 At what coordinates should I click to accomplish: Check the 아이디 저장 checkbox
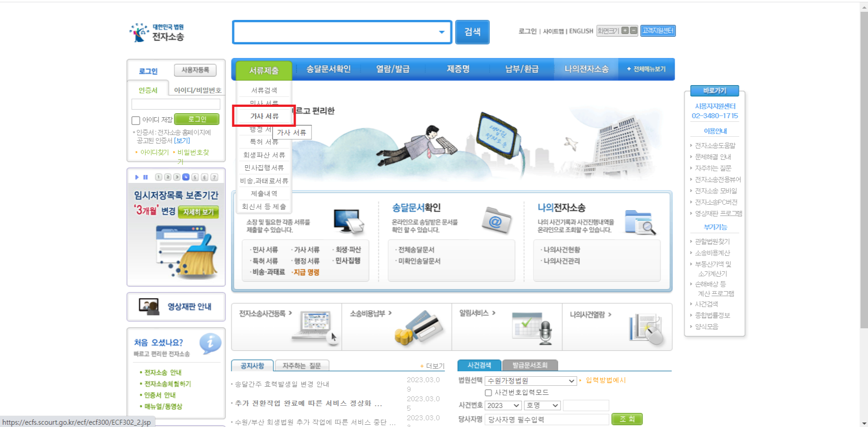pyautogui.click(x=136, y=120)
